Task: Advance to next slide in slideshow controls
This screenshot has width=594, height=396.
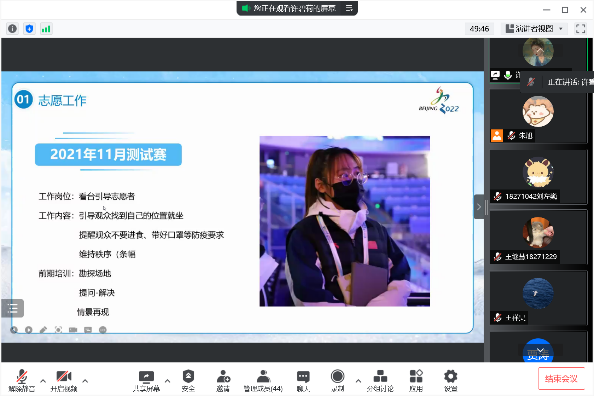Action: [28, 330]
